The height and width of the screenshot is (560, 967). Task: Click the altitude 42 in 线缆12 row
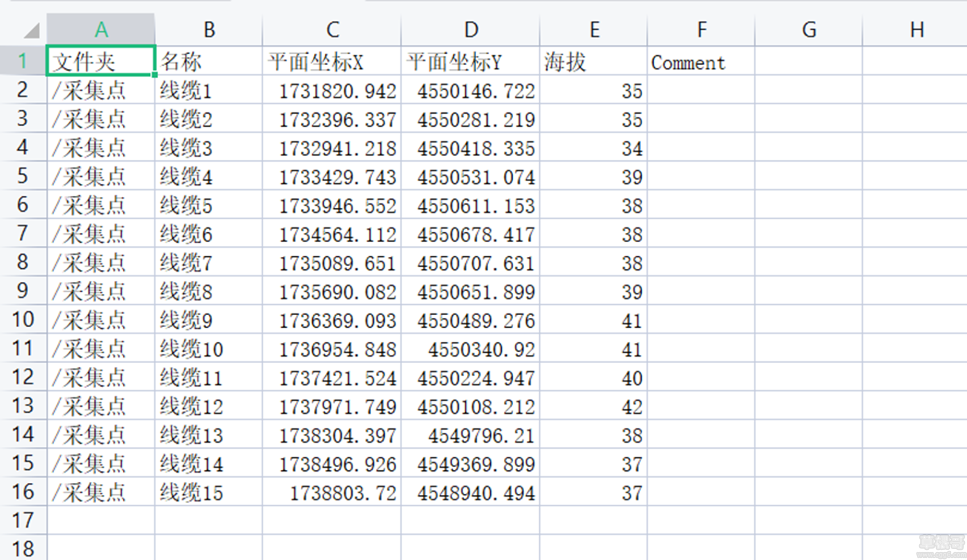tap(632, 407)
